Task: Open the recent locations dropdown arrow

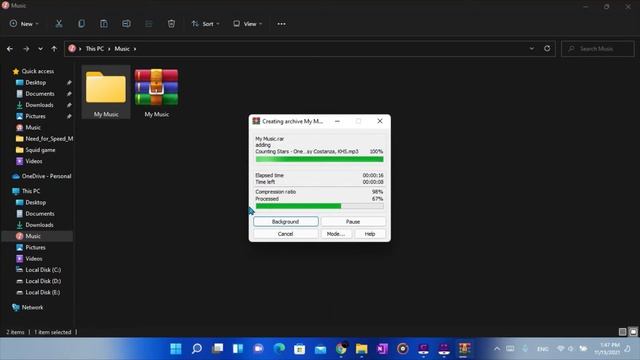Action: 40,49
